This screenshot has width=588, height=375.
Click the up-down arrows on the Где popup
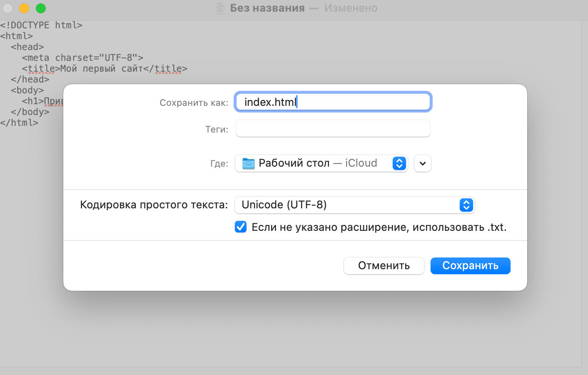click(x=399, y=163)
